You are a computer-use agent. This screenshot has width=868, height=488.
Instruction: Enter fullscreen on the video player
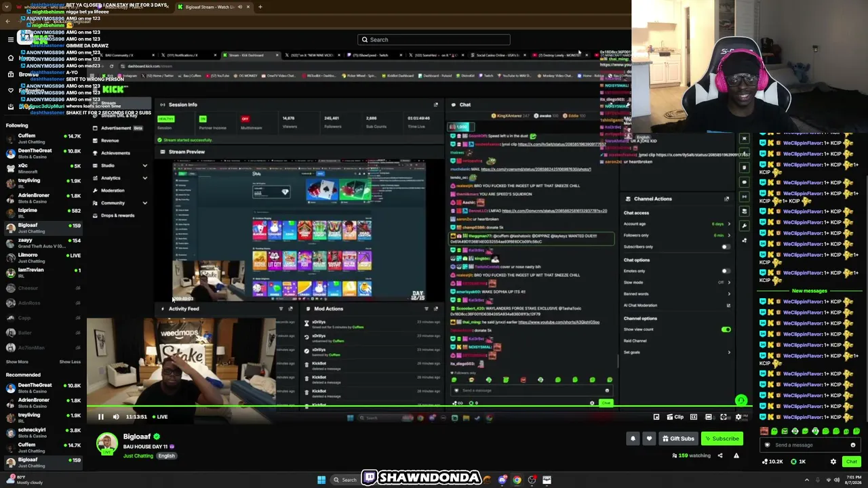click(x=724, y=417)
